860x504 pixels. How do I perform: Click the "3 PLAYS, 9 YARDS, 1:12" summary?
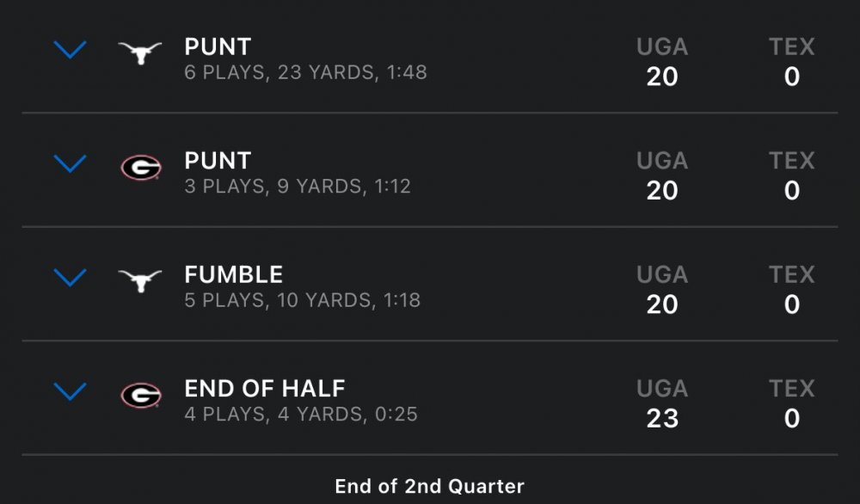(x=298, y=186)
